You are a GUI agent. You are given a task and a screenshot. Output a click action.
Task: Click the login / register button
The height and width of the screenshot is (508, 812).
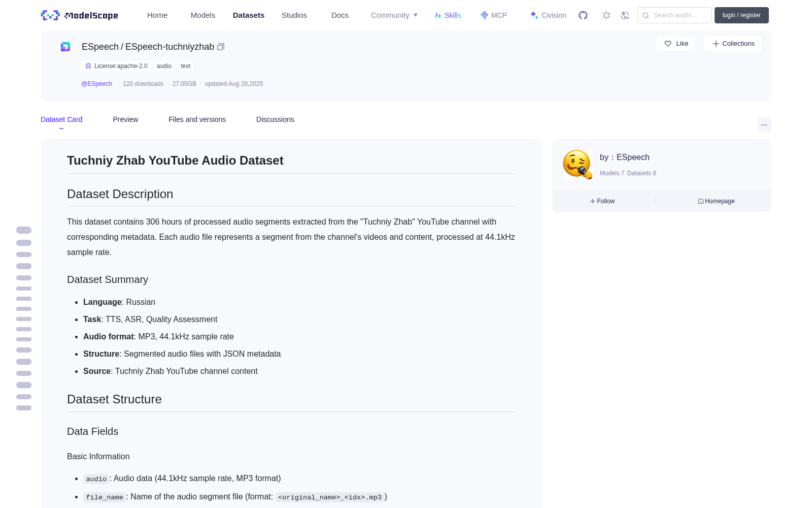point(741,15)
